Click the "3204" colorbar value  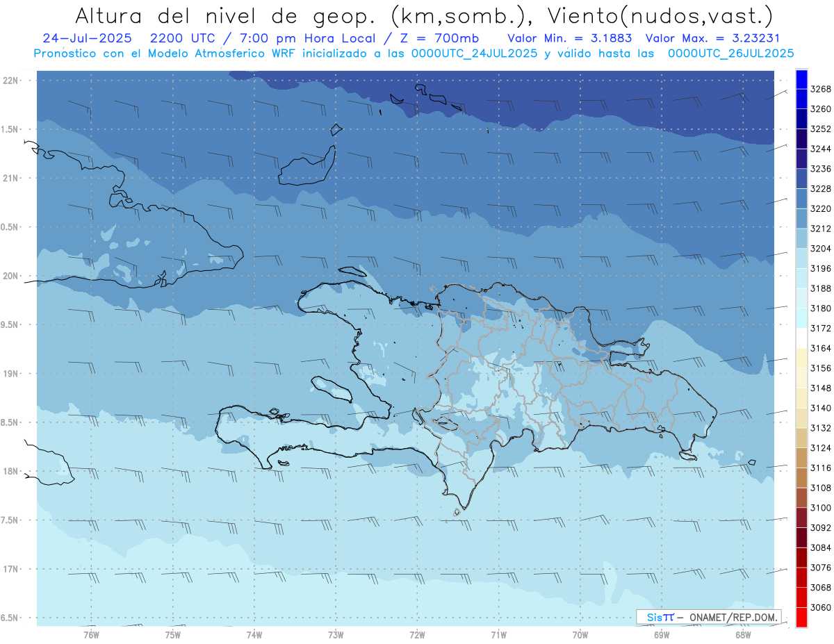click(821, 248)
